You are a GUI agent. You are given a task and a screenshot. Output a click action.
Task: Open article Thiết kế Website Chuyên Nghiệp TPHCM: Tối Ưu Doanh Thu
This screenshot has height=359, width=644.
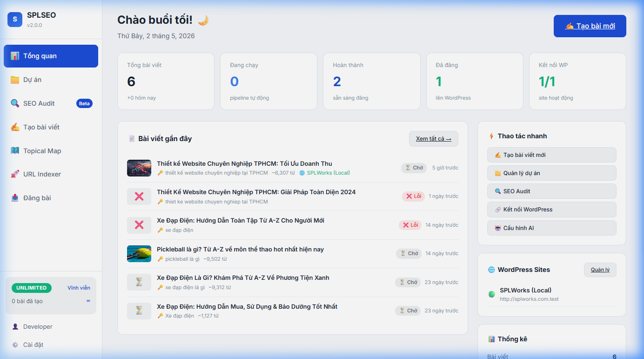(x=244, y=163)
